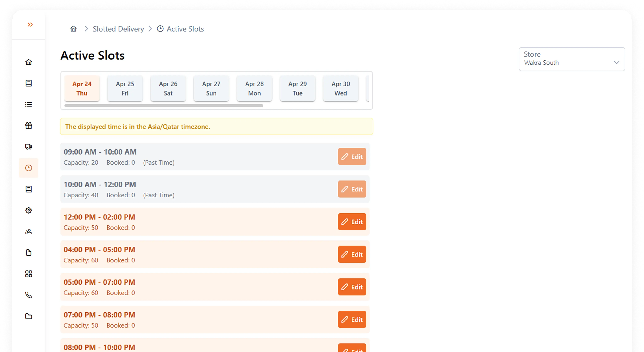Edit the 12:00 PM - 02:00 PM slot

tap(352, 222)
